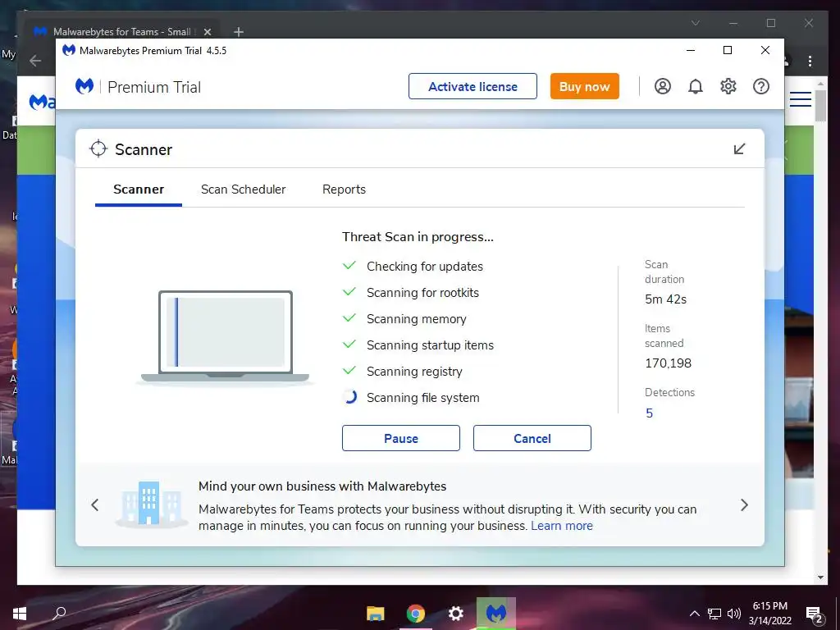This screenshot has height=630, width=840.
Task: Click the Buy now button
Action: pyautogui.click(x=584, y=86)
